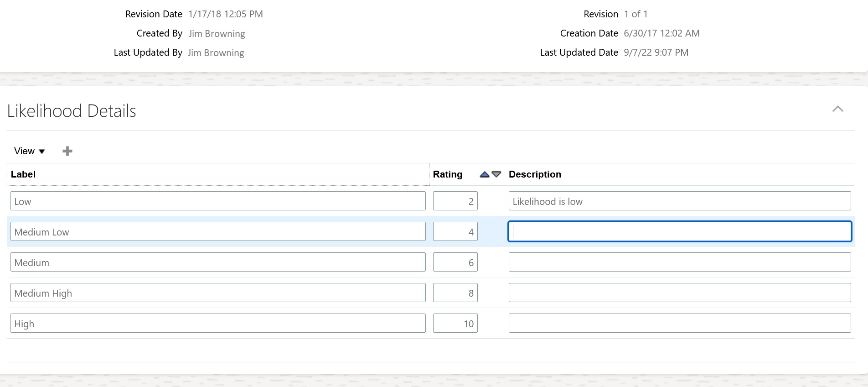Click the Low label input field
Viewport: 868px width, 387px height.
pos(218,201)
